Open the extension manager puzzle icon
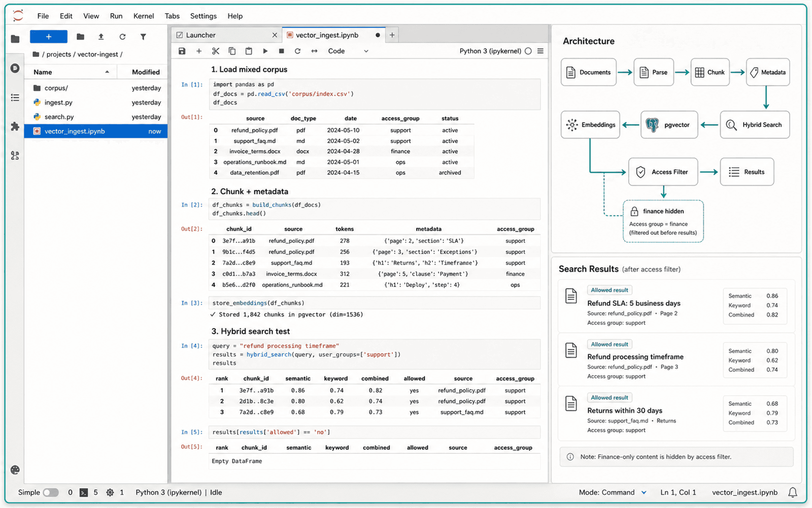This screenshot has width=812, height=508. (x=15, y=126)
